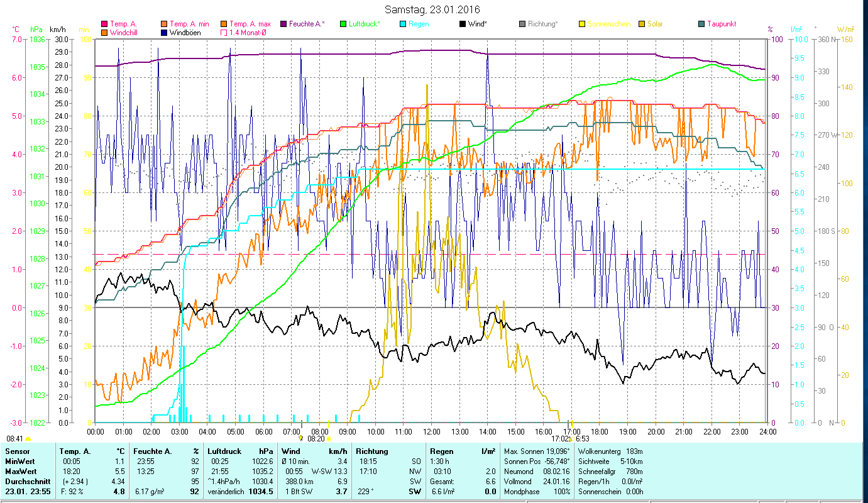Click the yellow Sonnenschein legend swatch
This screenshot has height=503, width=868.
(x=582, y=24)
